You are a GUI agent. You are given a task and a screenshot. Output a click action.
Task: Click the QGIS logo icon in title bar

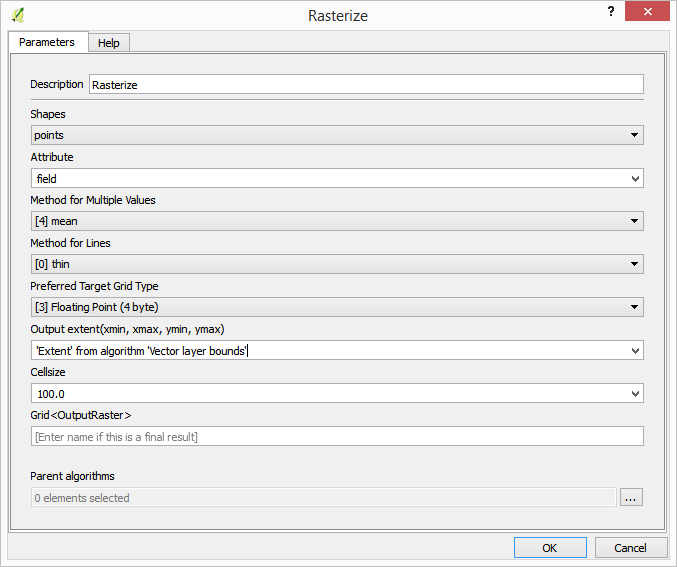pyautogui.click(x=18, y=15)
